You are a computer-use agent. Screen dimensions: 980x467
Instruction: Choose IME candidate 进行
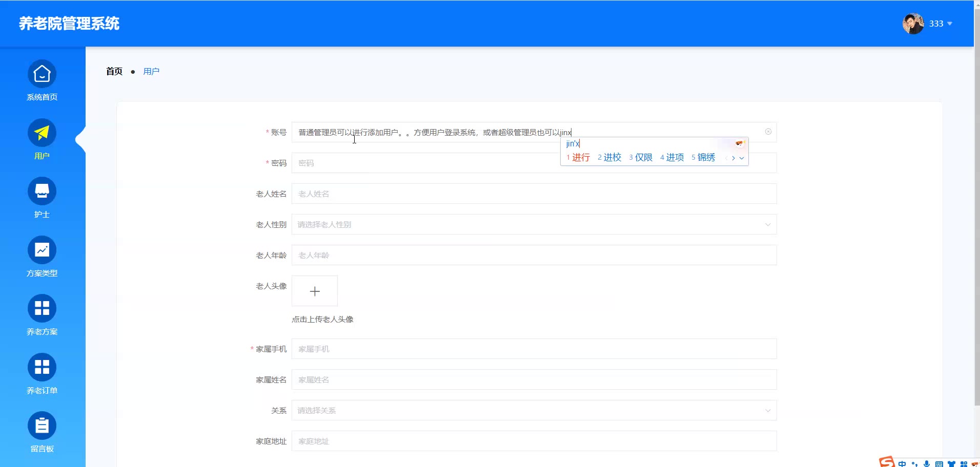pos(580,158)
